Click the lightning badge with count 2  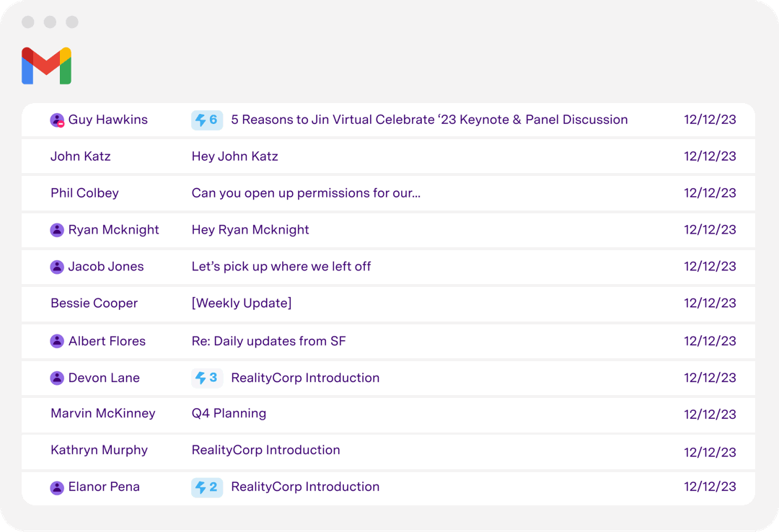[x=206, y=487]
